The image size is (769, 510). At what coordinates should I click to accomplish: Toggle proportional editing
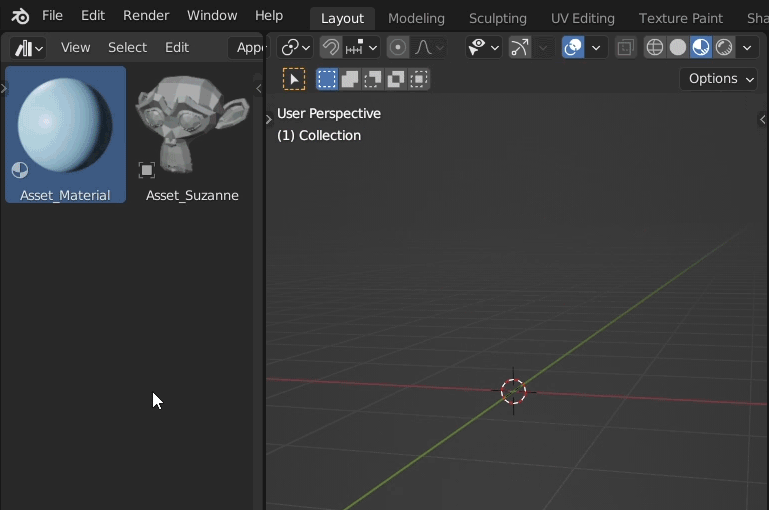tap(398, 48)
